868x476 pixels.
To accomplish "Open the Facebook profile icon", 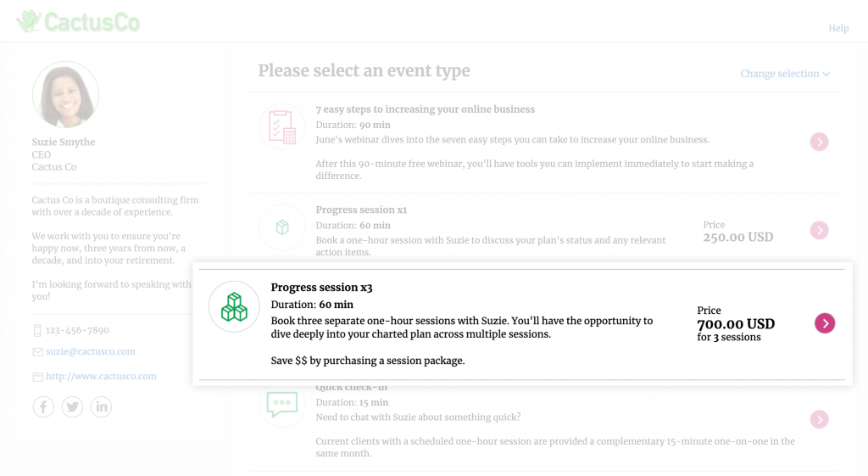I will click(43, 407).
